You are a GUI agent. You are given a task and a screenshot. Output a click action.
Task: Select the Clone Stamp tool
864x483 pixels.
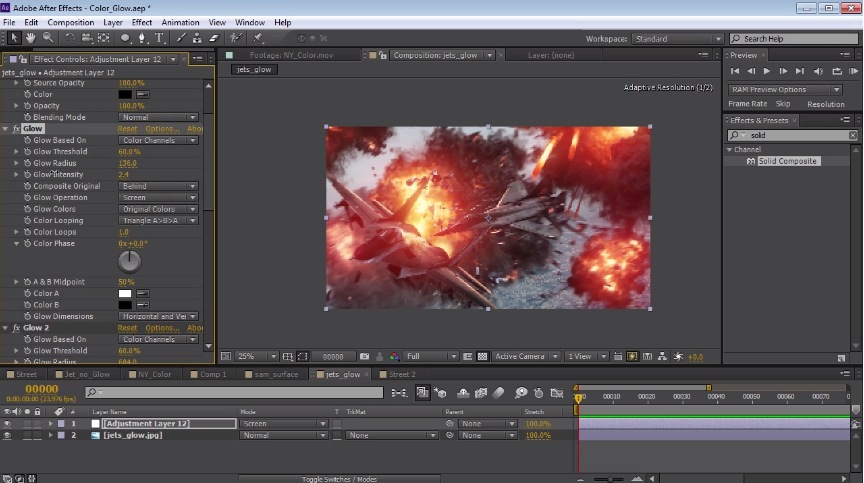(x=195, y=38)
